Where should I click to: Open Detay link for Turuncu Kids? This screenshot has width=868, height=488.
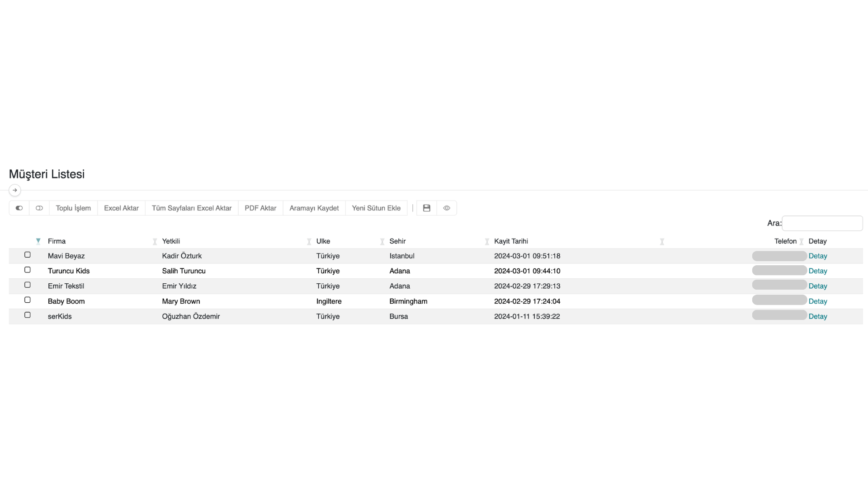pos(817,271)
